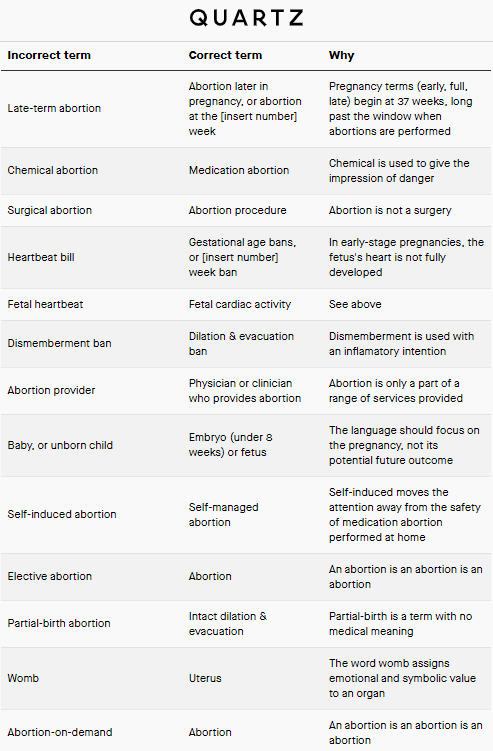Click the Surgical abortion row label
This screenshot has width=493, height=751.
point(50,210)
